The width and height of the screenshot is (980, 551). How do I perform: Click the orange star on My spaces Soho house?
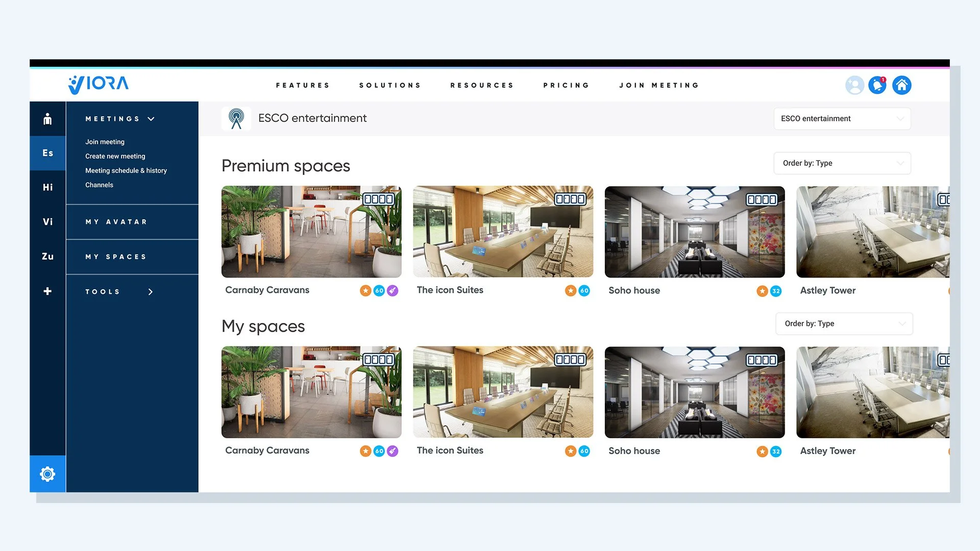click(762, 452)
